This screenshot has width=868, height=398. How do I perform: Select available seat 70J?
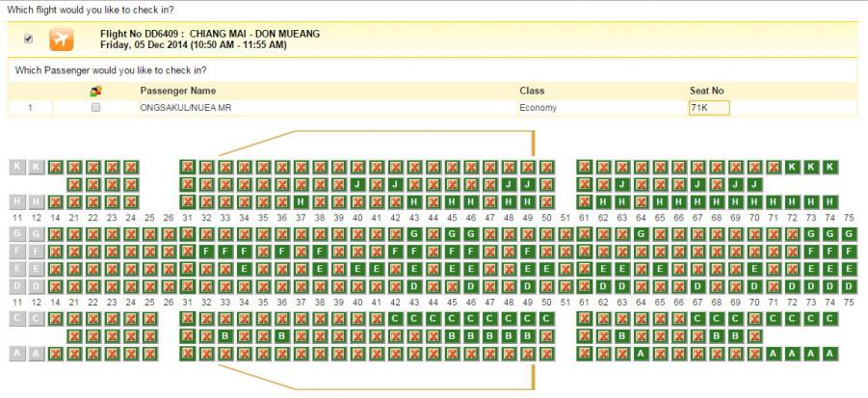coord(754,184)
